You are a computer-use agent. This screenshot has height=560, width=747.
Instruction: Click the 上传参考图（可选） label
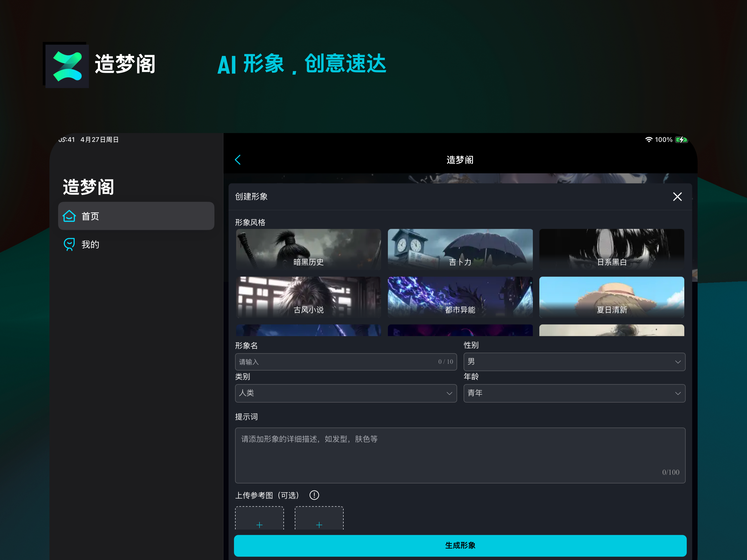pos(267,495)
